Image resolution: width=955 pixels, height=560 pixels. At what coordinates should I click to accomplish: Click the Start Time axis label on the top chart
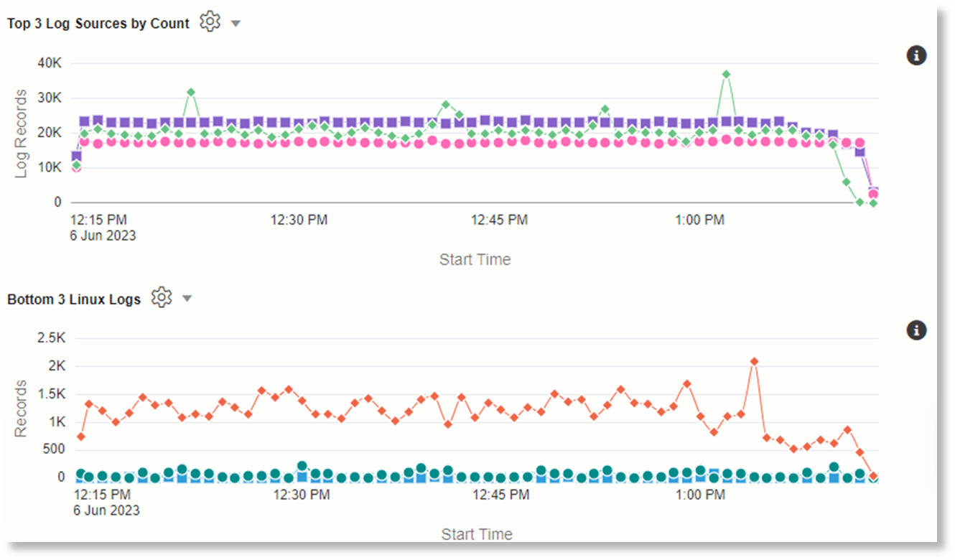[x=475, y=259]
